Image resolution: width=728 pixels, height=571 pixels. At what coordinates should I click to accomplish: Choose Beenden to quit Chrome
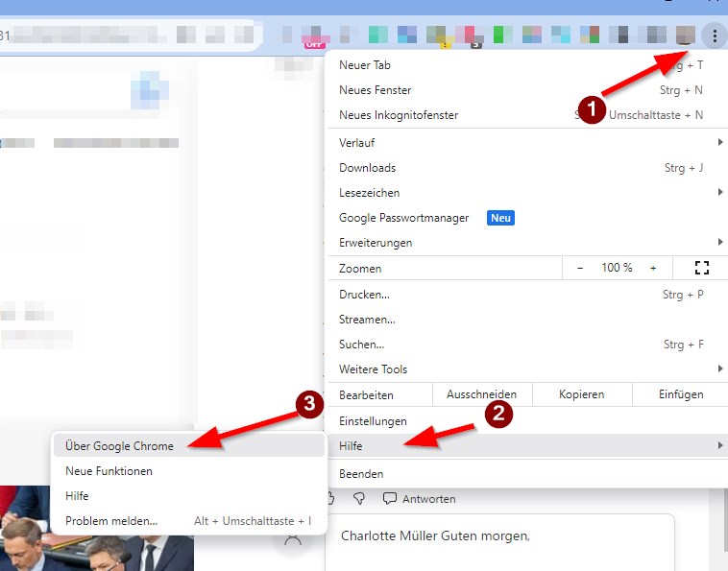click(527, 474)
